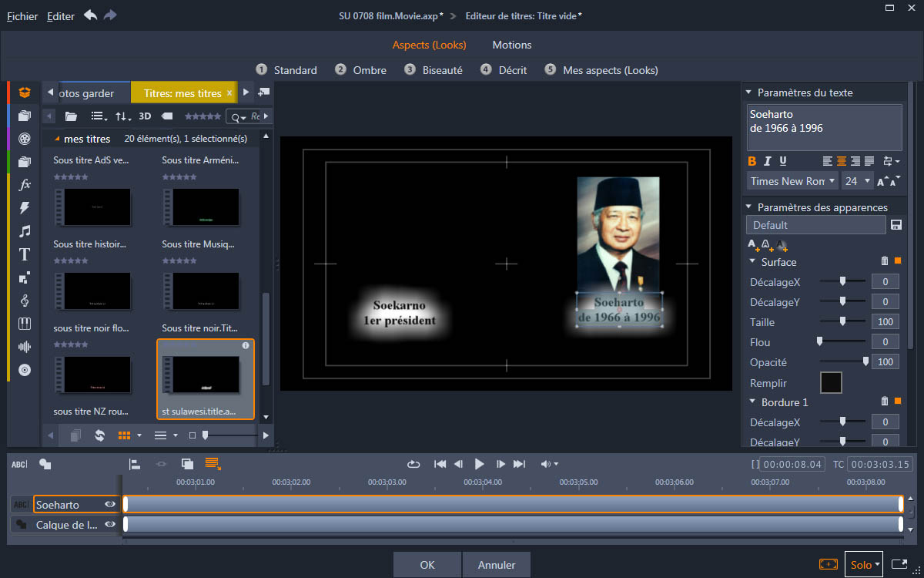This screenshot has width=924, height=578.
Task: Click the OK button
Action: (427, 565)
